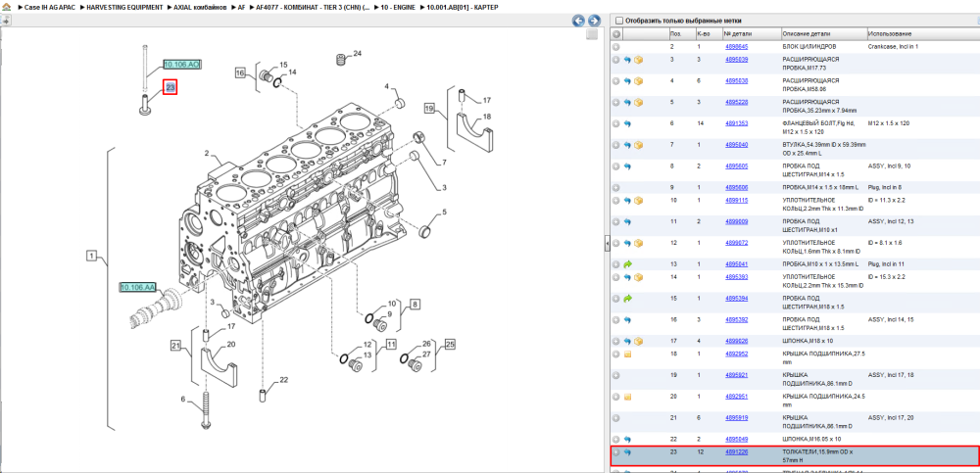Add part 4898645 using its plus icon
The image size is (980, 473).
click(x=616, y=47)
